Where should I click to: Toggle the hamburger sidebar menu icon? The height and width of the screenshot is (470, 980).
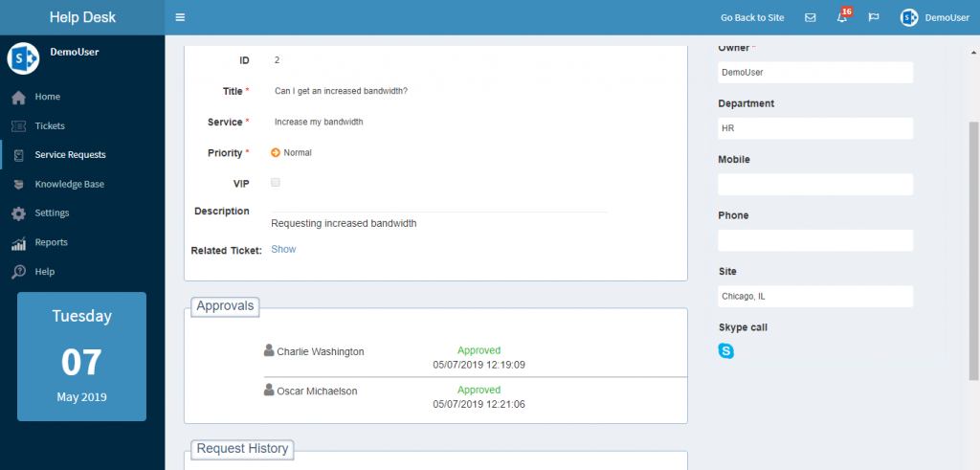click(180, 17)
